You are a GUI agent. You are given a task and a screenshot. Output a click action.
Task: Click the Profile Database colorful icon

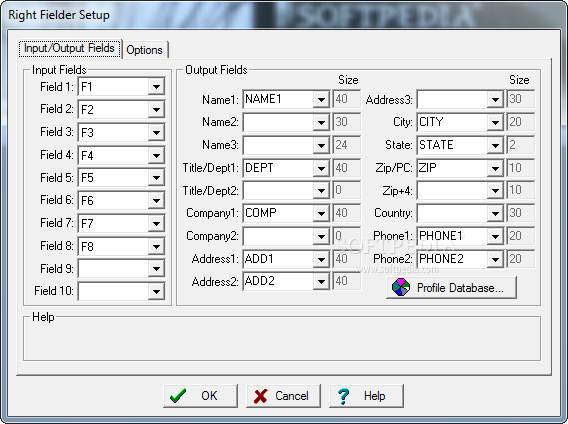tap(401, 287)
